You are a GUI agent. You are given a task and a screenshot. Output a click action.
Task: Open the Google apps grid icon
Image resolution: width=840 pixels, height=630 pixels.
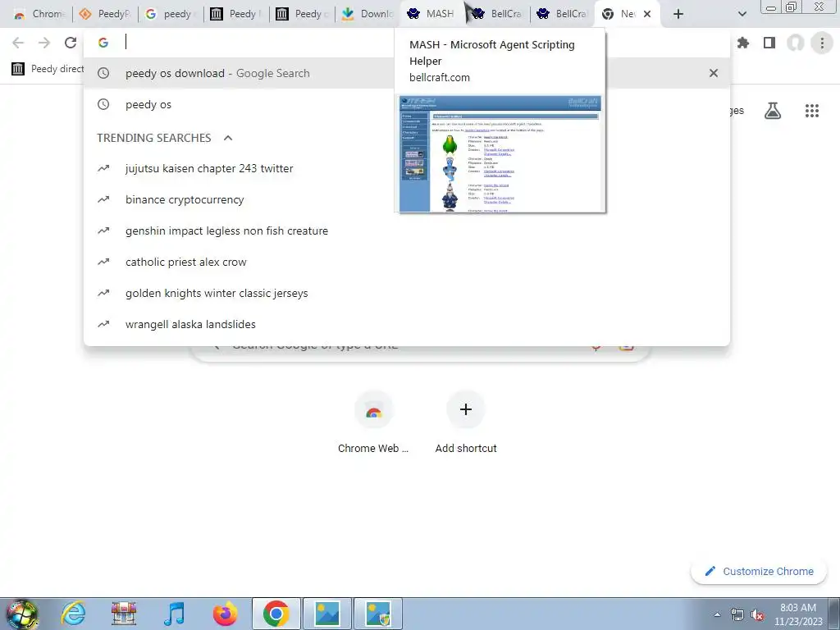click(x=811, y=111)
